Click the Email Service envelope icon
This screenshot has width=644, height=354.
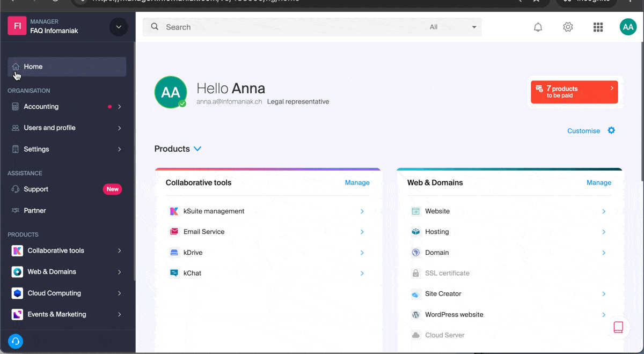click(x=174, y=232)
